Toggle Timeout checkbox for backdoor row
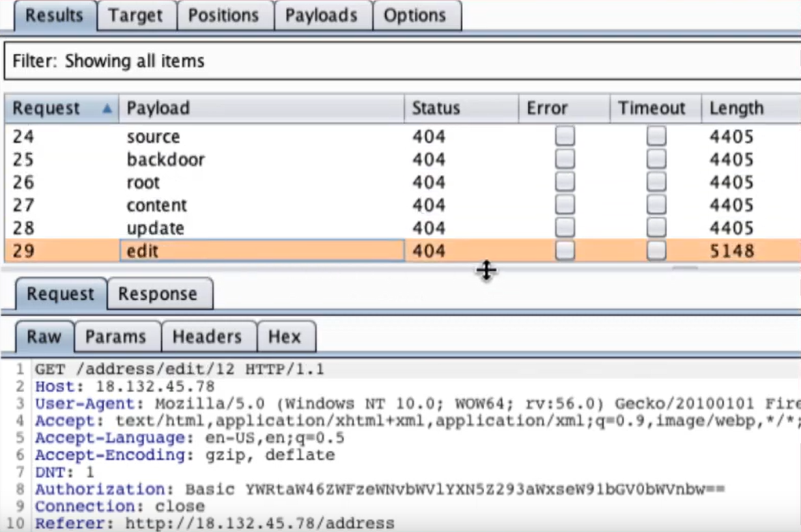 [x=656, y=160]
